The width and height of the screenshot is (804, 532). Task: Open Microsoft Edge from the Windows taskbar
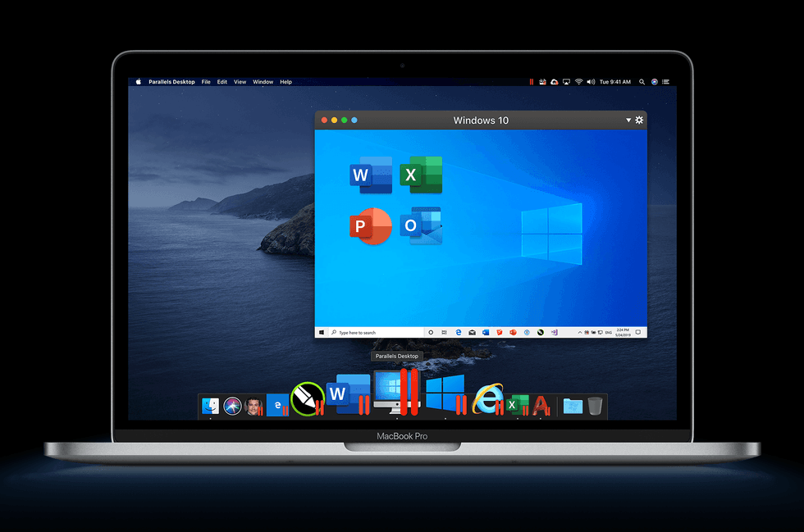click(457, 332)
